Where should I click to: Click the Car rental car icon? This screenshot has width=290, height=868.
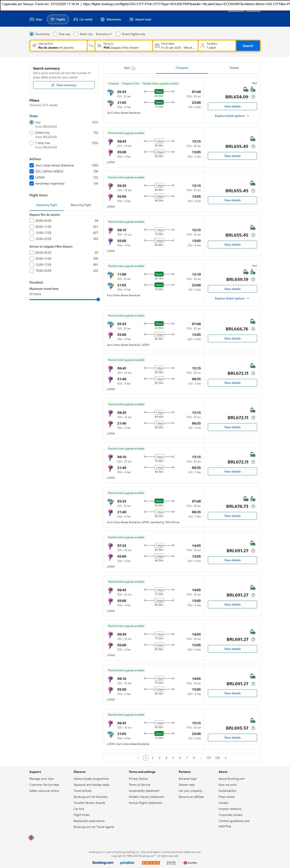(76, 20)
